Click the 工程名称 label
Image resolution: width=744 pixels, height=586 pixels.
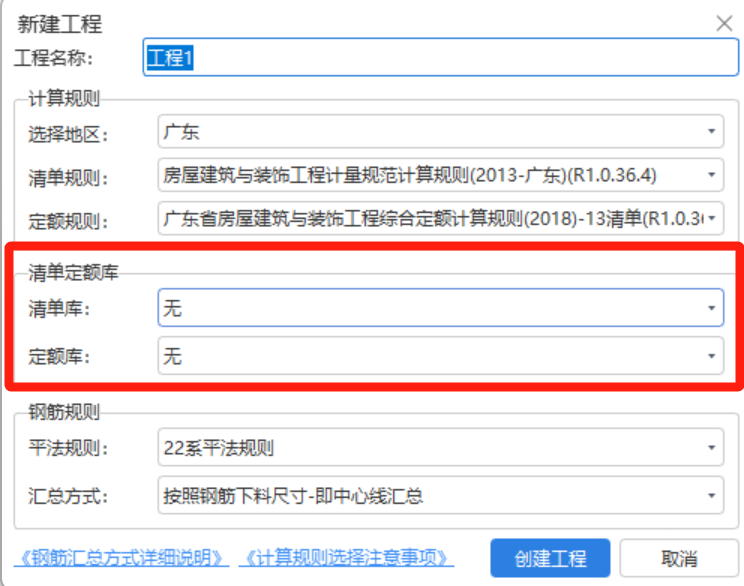[53, 58]
